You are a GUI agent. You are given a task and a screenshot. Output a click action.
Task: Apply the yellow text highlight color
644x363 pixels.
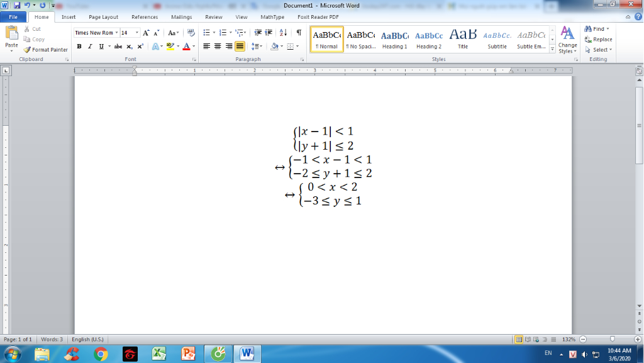(x=170, y=47)
